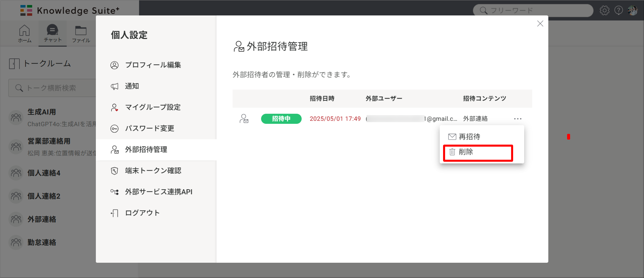
Task: Click the key icon beside パスワード変更
Action: (x=114, y=129)
